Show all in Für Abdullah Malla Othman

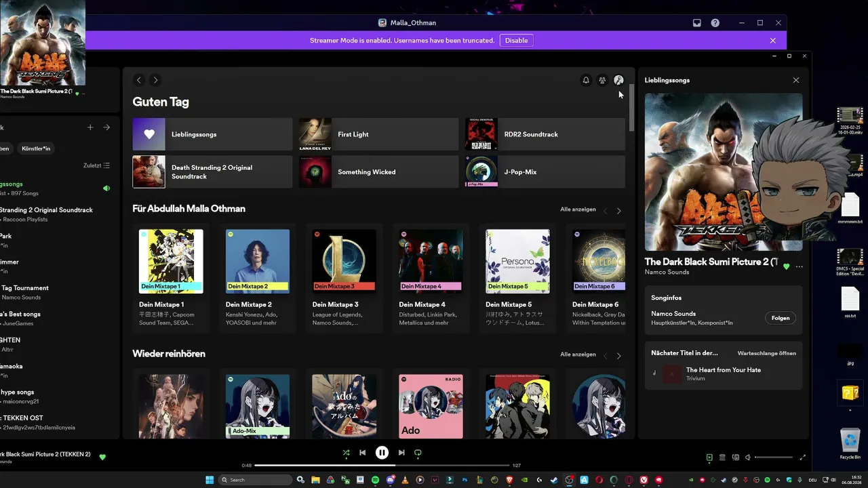tap(578, 209)
